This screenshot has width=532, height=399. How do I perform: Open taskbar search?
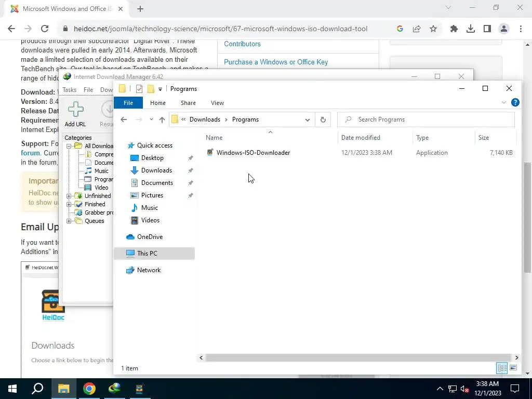pos(37,389)
